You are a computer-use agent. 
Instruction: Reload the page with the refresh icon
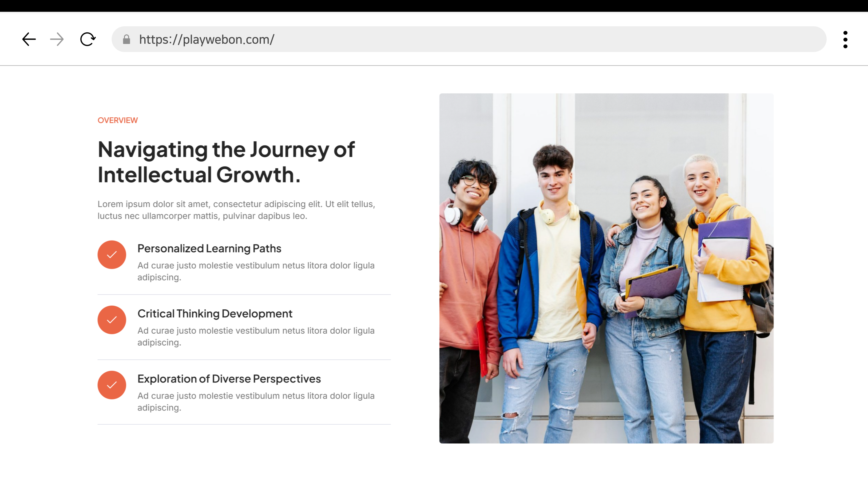tap(88, 39)
